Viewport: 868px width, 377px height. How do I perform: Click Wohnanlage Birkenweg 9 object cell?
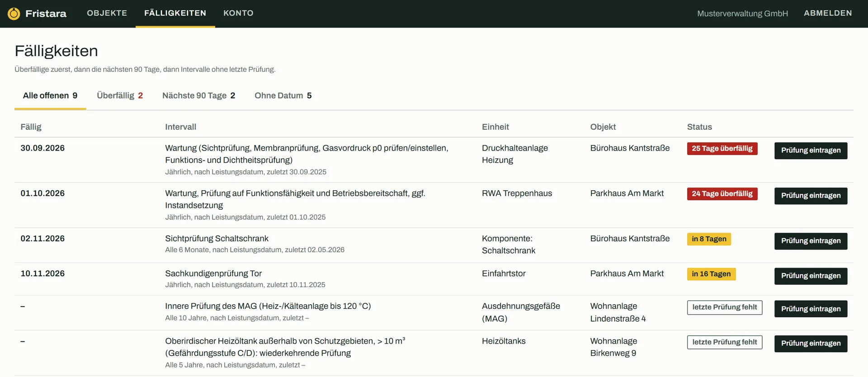[613, 347]
